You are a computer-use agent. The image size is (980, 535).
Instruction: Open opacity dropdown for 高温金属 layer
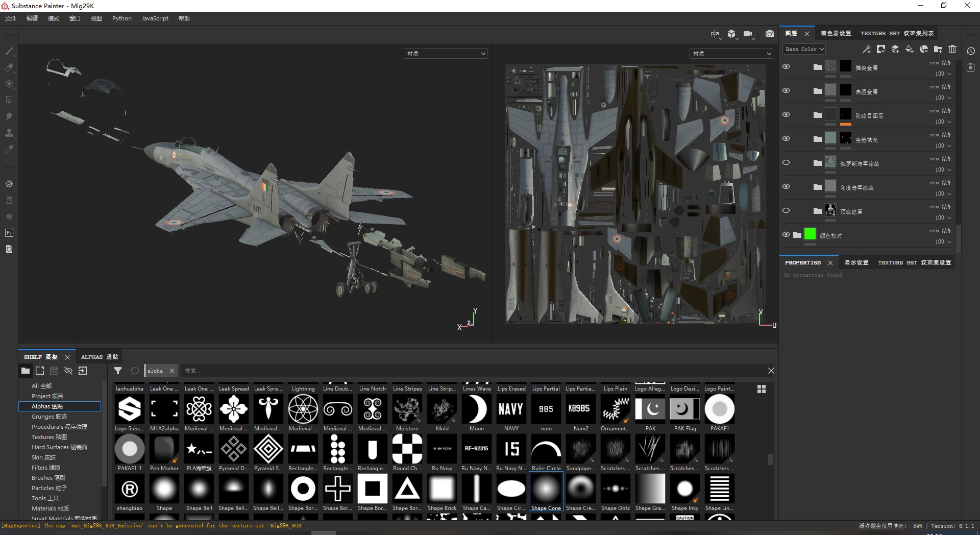point(943,98)
